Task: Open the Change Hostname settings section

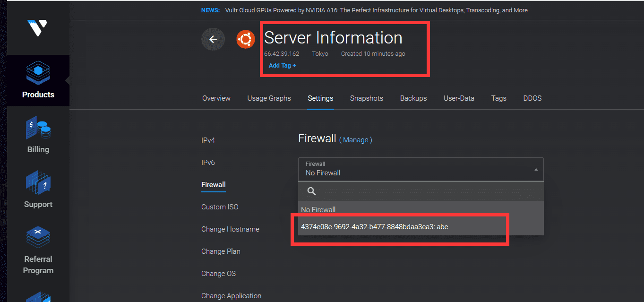Action: tap(230, 229)
